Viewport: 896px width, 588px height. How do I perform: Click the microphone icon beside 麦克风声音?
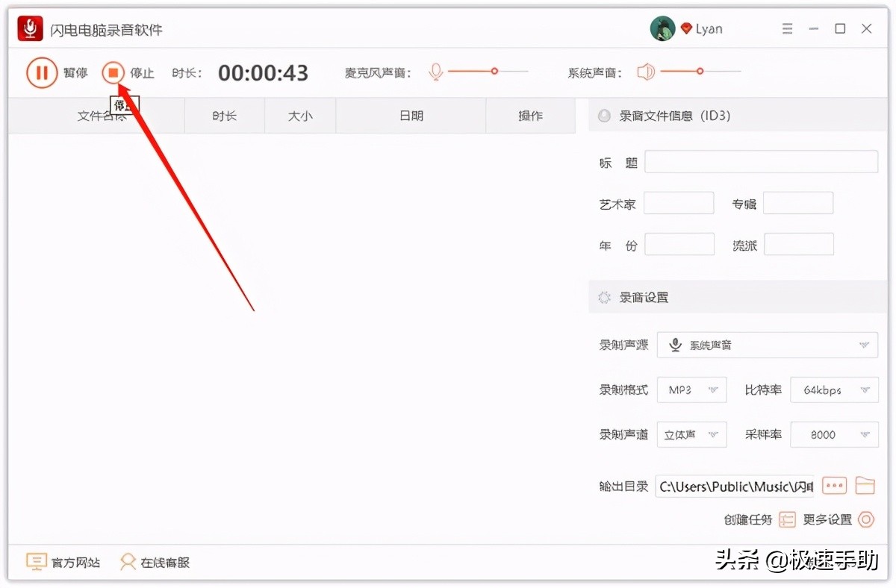coord(436,71)
